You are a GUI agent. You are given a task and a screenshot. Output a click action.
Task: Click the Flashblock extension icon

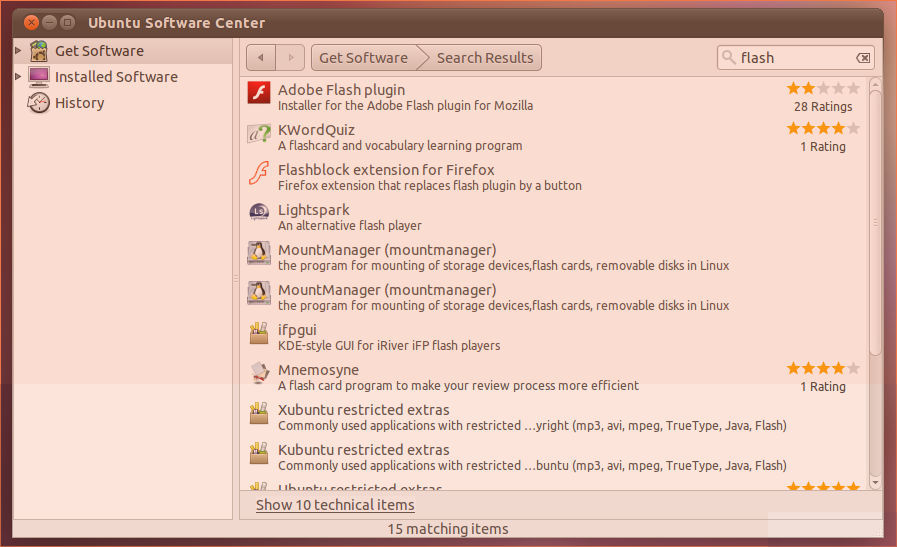tap(259, 173)
